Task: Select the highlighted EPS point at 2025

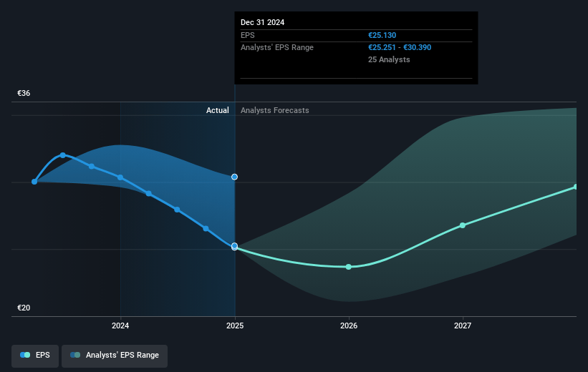Action: pos(234,246)
